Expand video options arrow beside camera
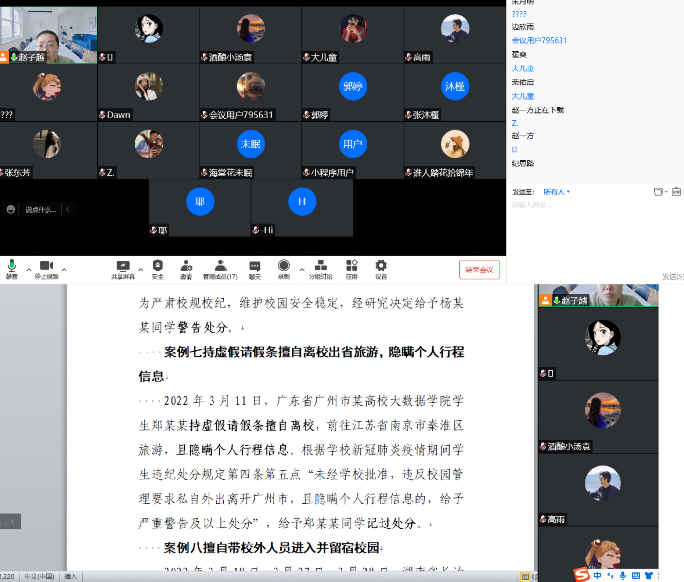684x582 pixels. (64, 269)
